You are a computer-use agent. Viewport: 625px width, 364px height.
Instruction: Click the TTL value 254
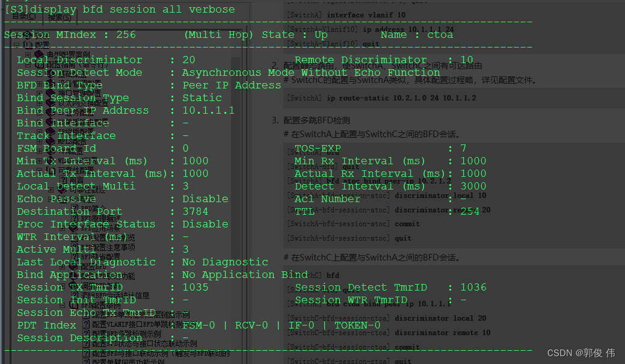tap(470, 212)
